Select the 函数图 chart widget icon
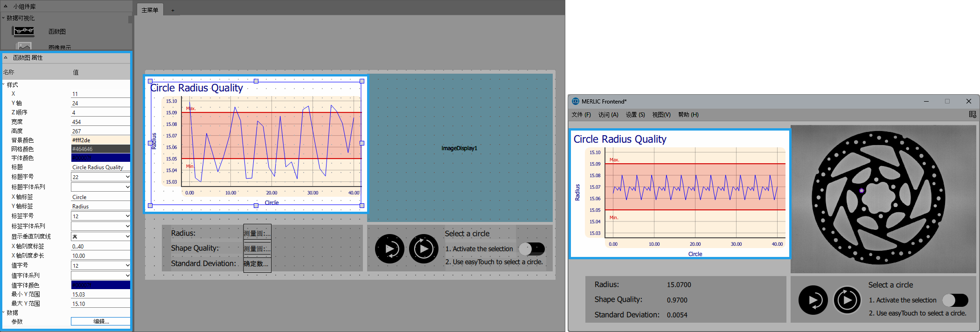 pos(23,31)
